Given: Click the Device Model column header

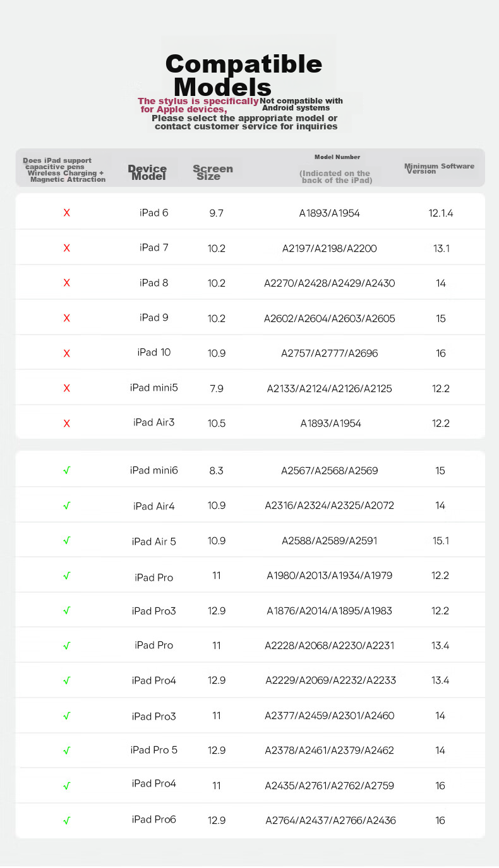Looking at the screenshot, I should pyautogui.click(x=148, y=172).
